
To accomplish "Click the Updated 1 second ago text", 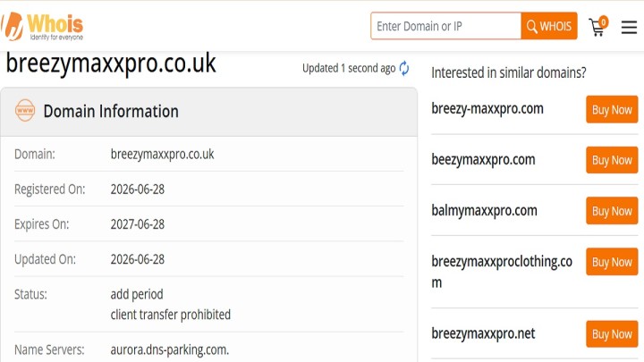I will 349,68.
